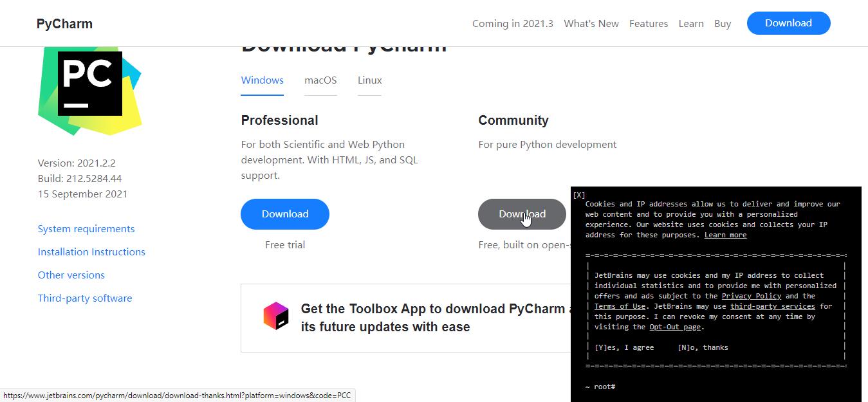
Task: Open third-party services link
Action: pos(772,306)
